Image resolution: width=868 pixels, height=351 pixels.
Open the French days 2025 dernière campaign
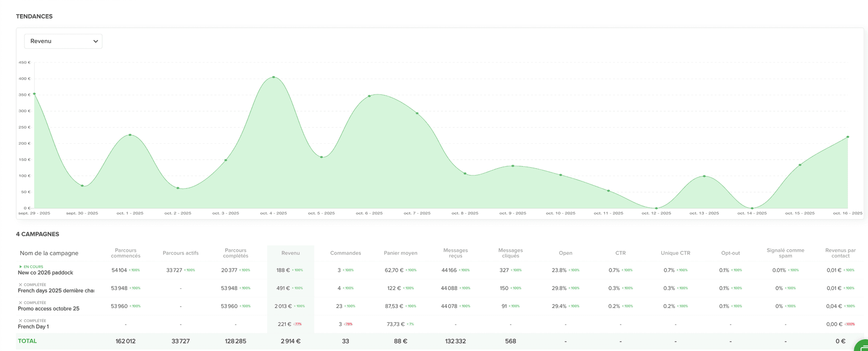tap(56, 291)
